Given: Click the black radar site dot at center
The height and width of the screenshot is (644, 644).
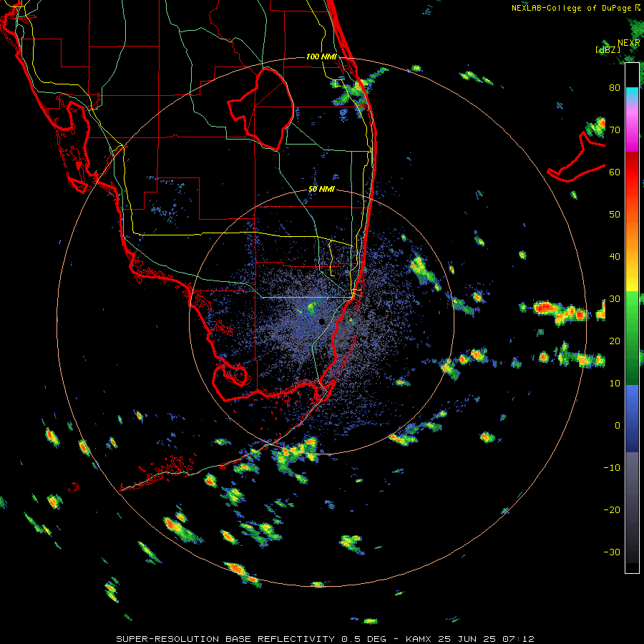Looking at the screenshot, I should [x=321, y=321].
